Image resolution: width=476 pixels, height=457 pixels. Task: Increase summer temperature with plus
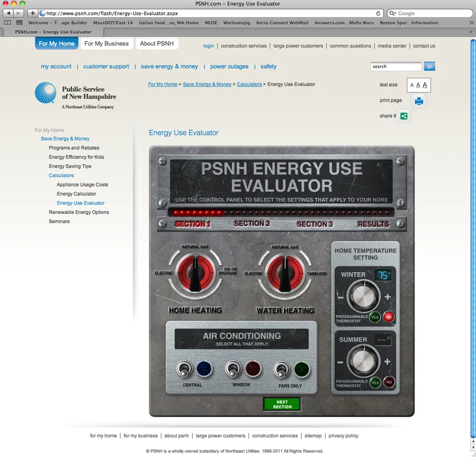coord(387,361)
